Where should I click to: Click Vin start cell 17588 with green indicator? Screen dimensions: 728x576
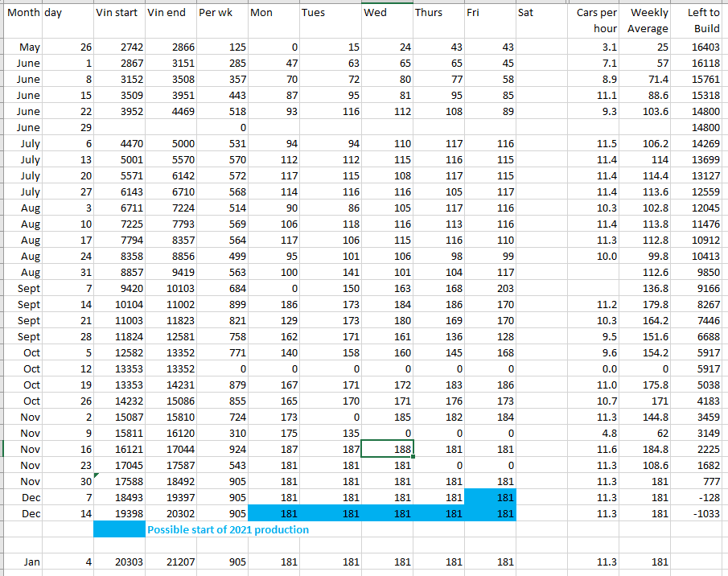(x=119, y=481)
